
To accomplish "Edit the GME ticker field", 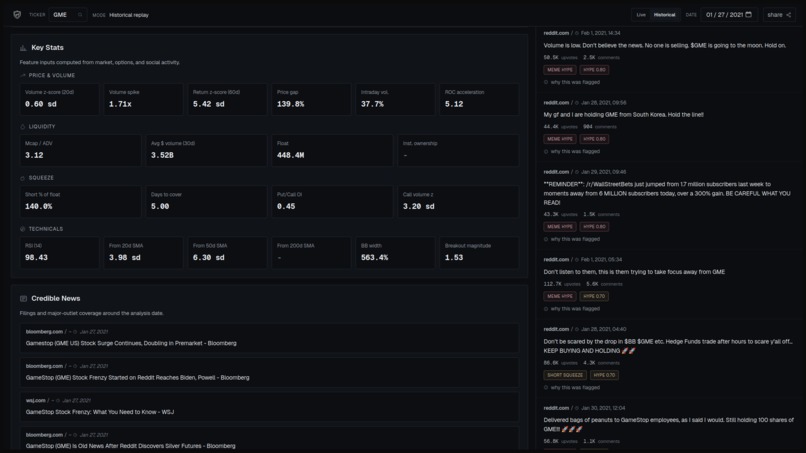I will click(x=67, y=15).
